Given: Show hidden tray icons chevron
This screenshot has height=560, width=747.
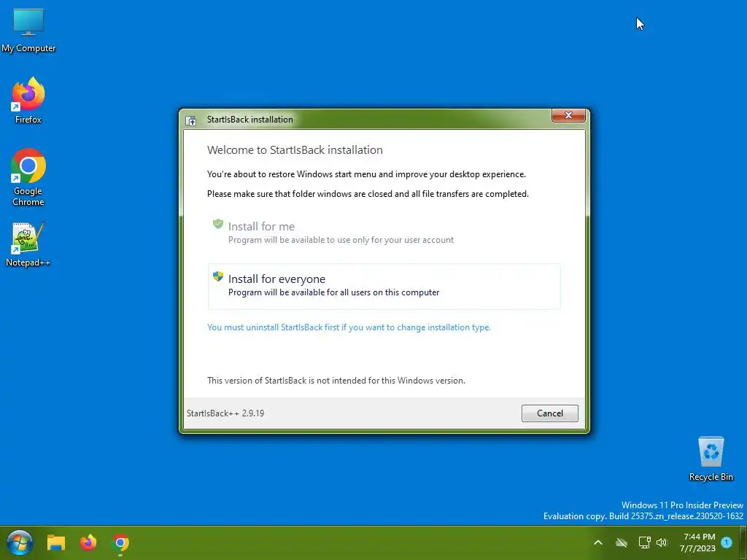Looking at the screenshot, I should (x=598, y=542).
